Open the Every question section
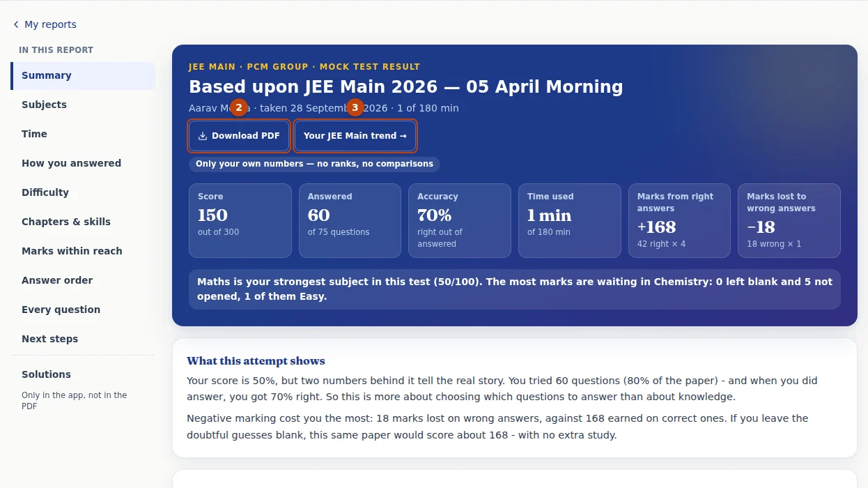Viewport: 868px width, 488px height. click(83, 310)
